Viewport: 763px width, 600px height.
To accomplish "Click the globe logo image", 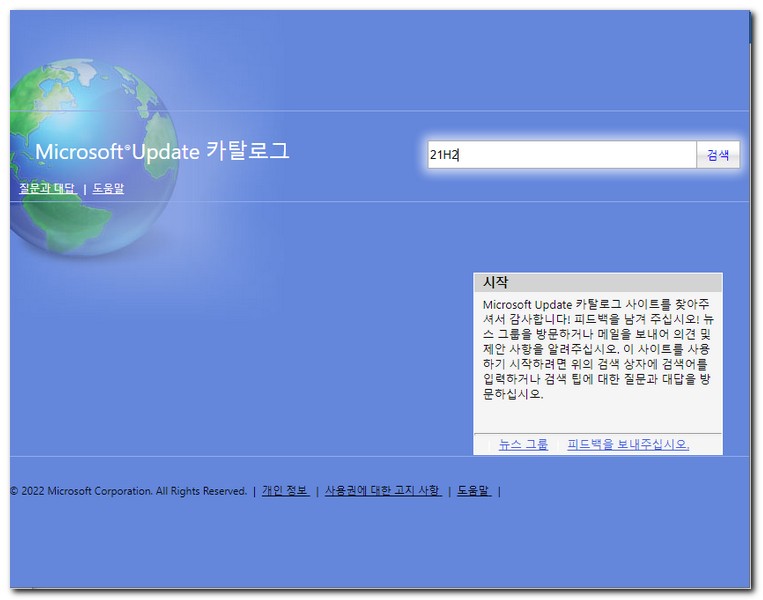I will [93, 157].
